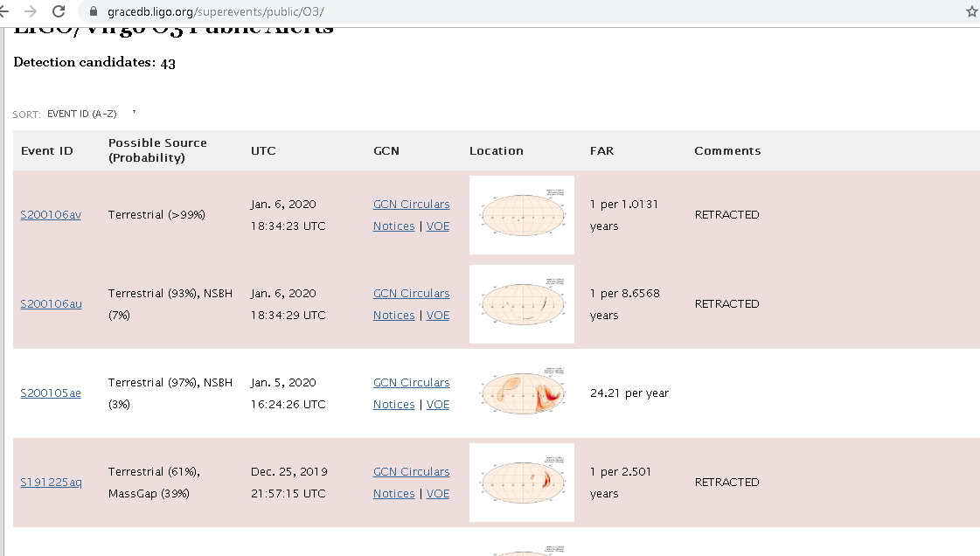Select FAR 1 per 2.501 years
This screenshot has height=556, width=980.
coord(621,483)
